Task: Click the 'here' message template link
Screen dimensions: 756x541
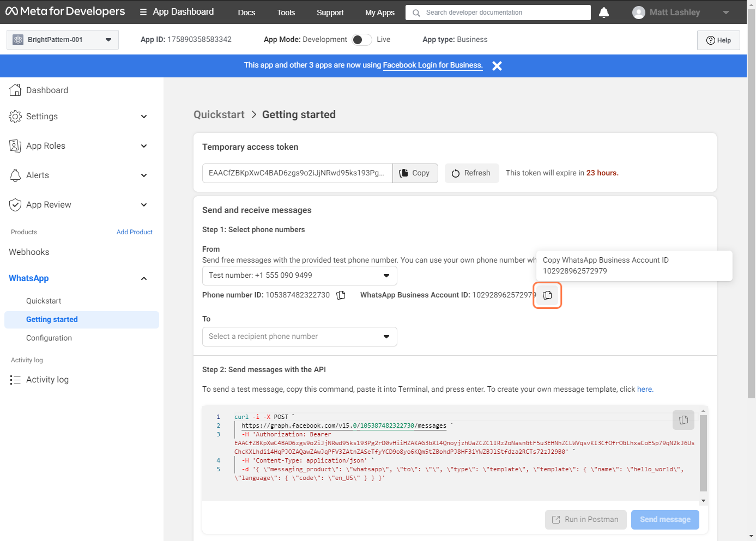Action: tap(644, 389)
